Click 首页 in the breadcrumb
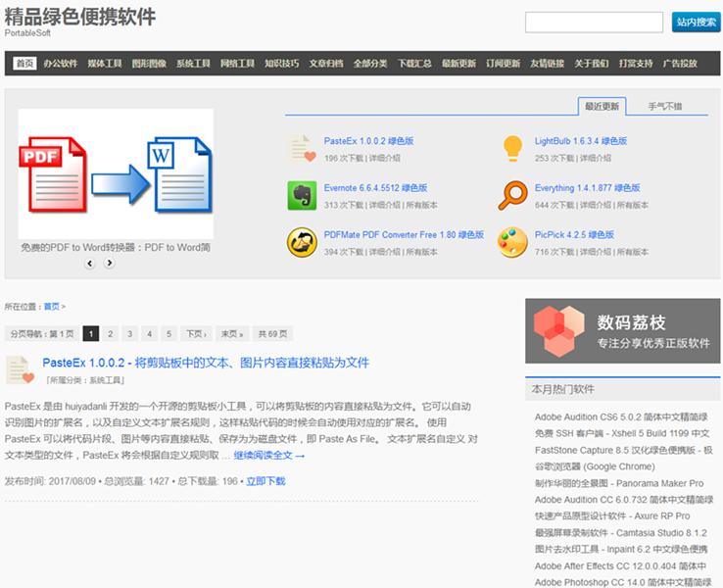The image size is (723, 588). [x=52, y=307]
